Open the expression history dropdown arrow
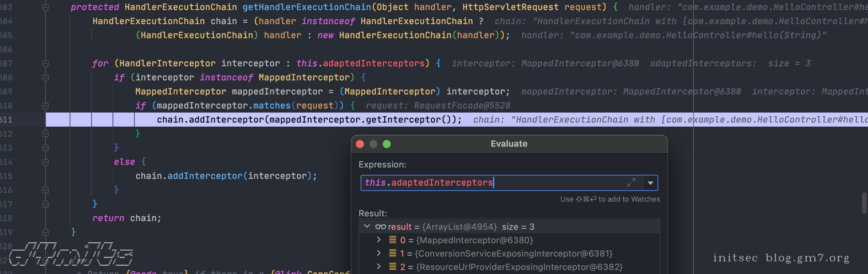This screenshot has height=274, width=868. (650, 183)
